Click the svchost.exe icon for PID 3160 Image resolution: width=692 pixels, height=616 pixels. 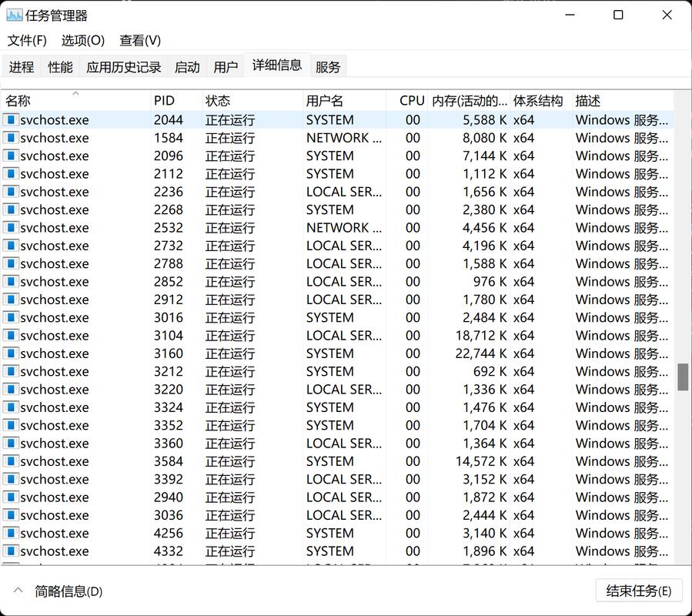10,353
